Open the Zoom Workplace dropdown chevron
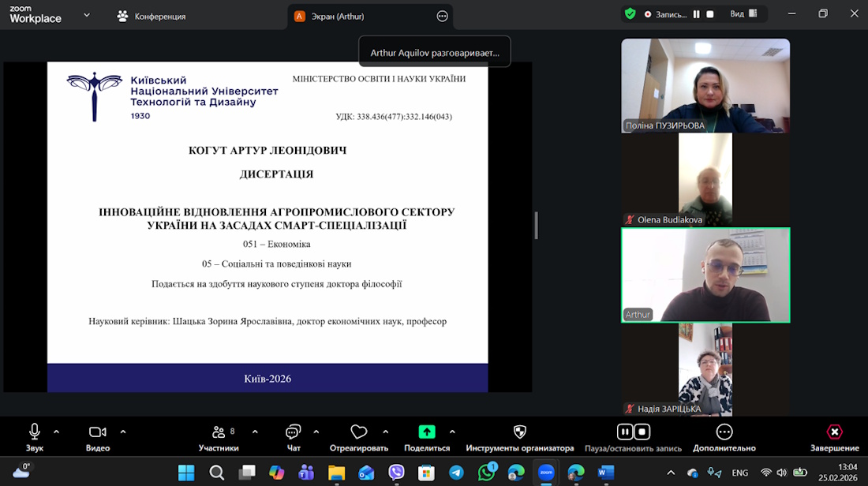The width and height of the screenshot is (868, 486). (87, 15)
